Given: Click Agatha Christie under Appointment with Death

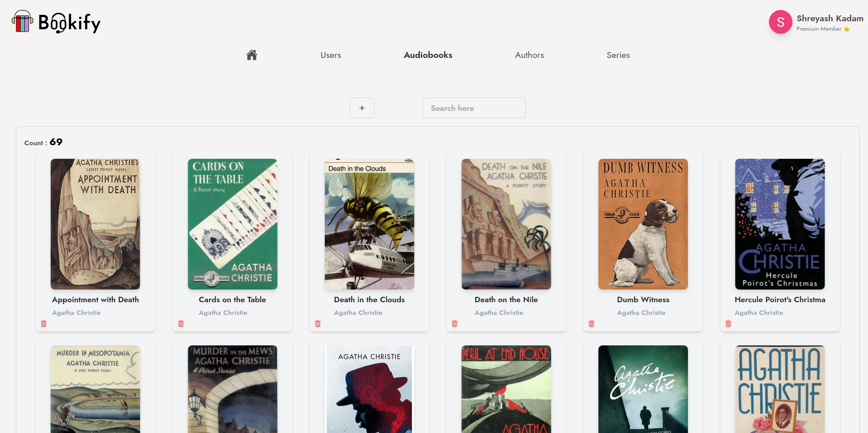Looking at the screenshot, I should tap(76, 313).
